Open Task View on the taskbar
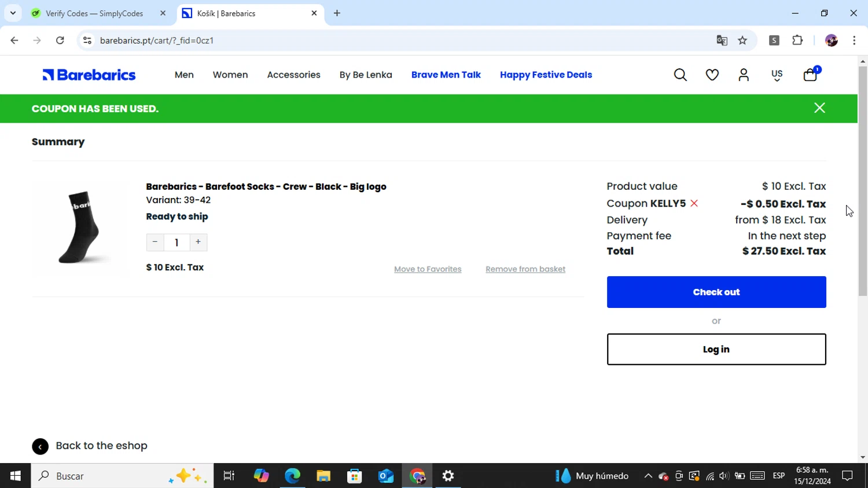Image resolution: width=868 pixels, height=488 pixels. coord(229,476)
